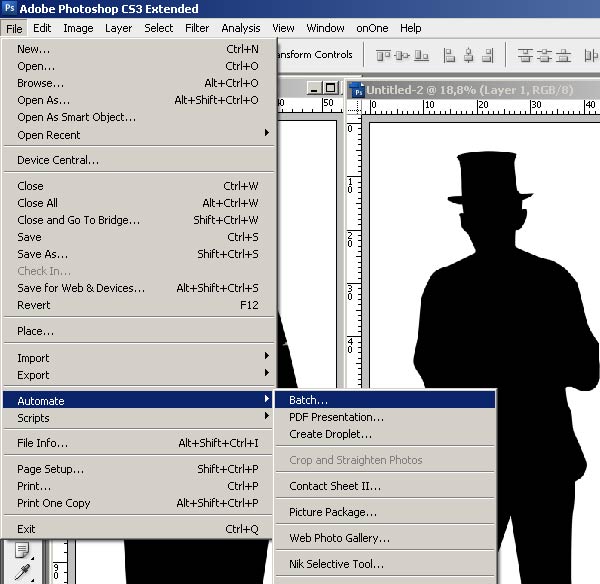The height and width of the screenshot is (584, 600).
Task: Select Web Photo Gallery... in submenu
Action: tap(385, 538)
